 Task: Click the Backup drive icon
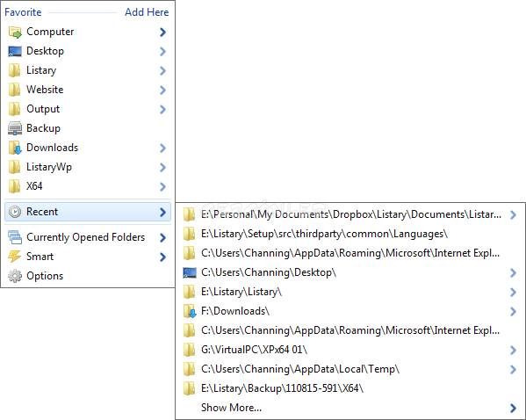(15, 128)
